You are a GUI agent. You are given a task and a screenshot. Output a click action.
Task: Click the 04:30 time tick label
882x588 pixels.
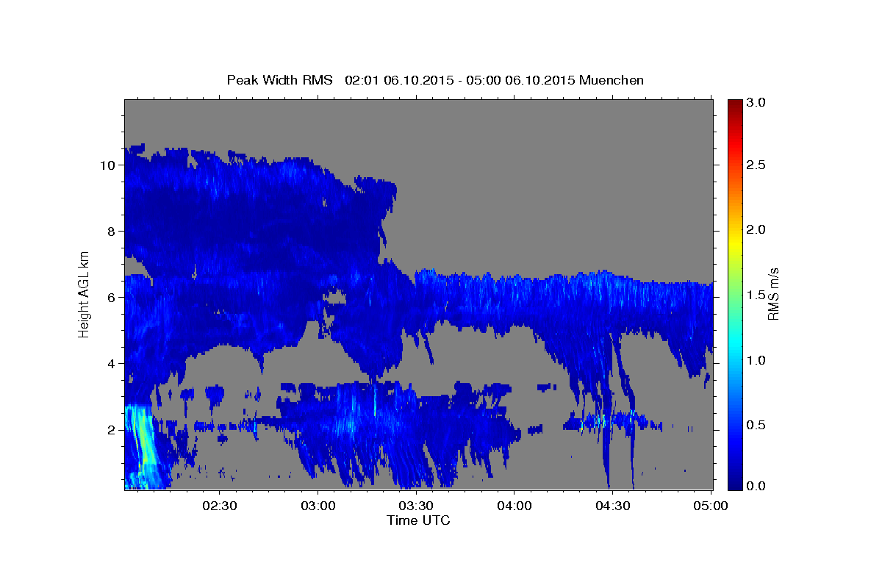[x=612, y=506]
